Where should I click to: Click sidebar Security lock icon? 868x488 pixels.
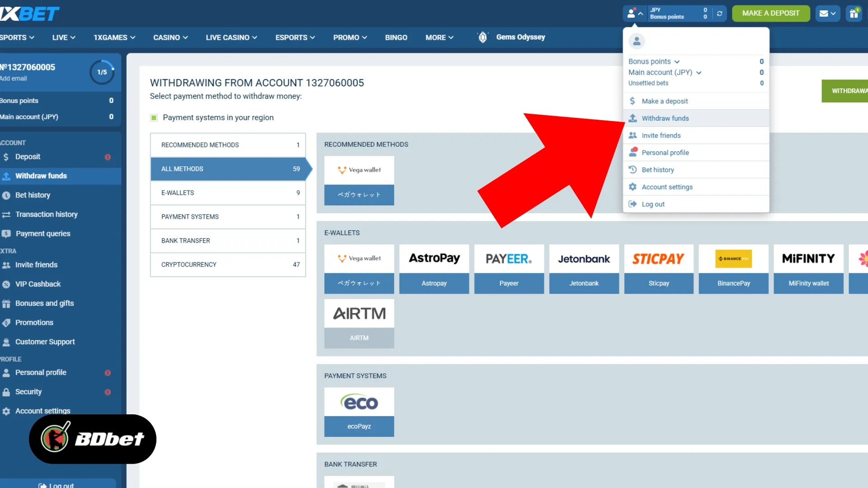pos(6,392)
